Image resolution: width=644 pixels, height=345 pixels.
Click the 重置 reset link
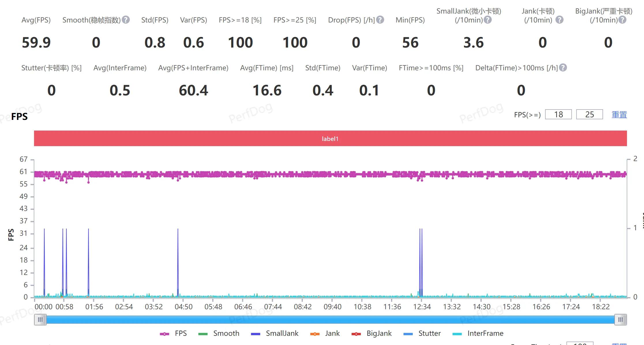(x=619, y=114)
